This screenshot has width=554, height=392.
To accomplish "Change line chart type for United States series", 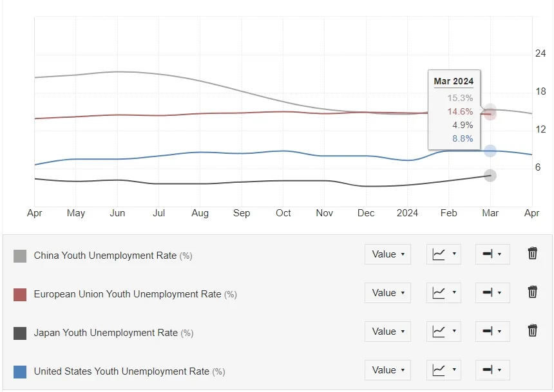I will coord(444,369).
